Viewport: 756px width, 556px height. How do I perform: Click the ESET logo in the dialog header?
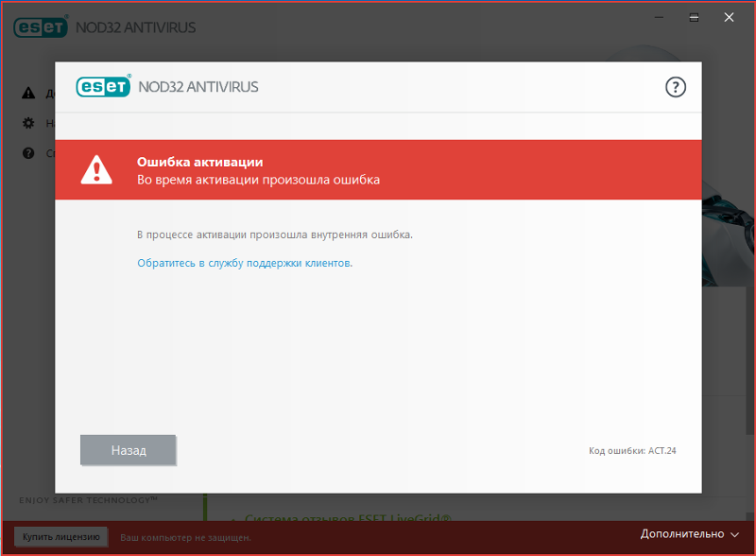[104, 87]
